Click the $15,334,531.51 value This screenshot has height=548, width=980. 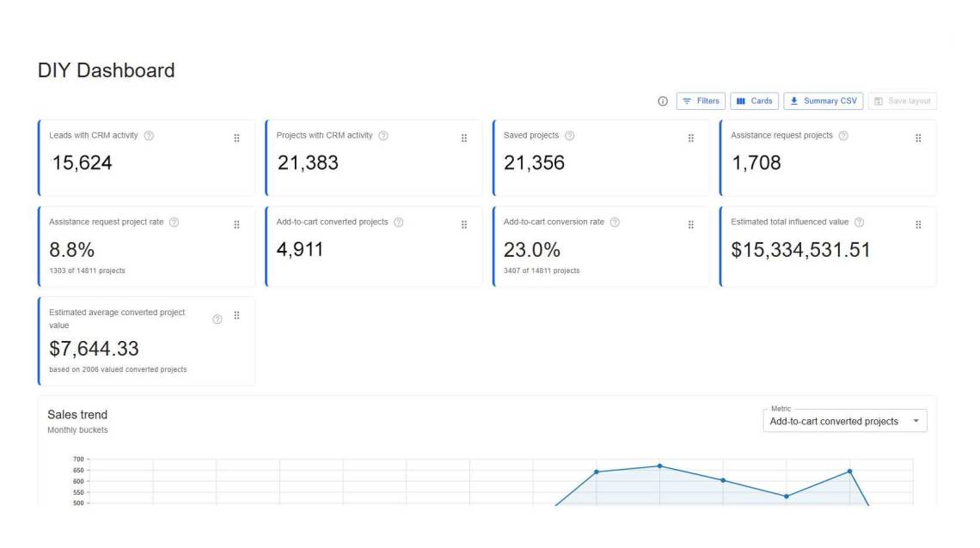coord(800,250)
